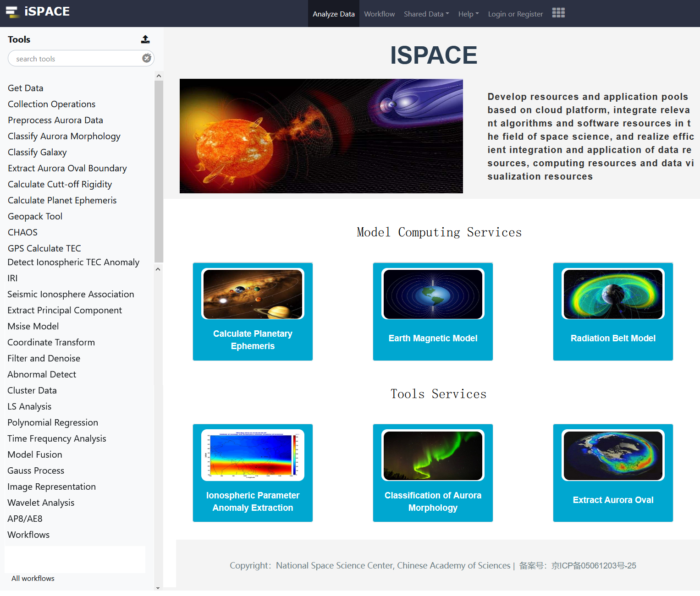Open the Earth Magnetic Model card image

(433, 294)
